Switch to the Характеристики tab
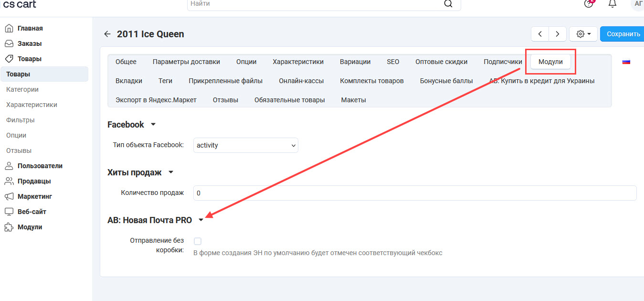644x301 pixels. (x=298, y=62)
